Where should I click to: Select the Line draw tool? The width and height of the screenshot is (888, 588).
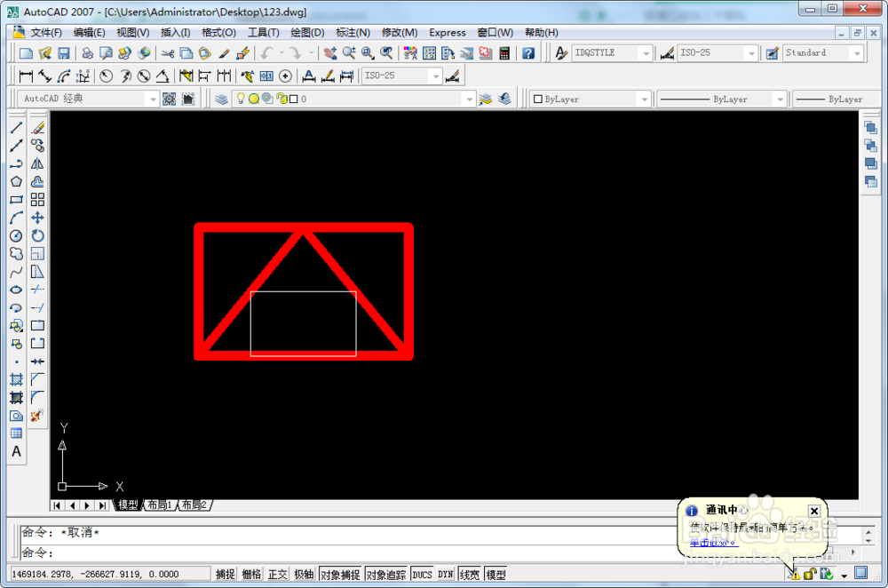16,128
